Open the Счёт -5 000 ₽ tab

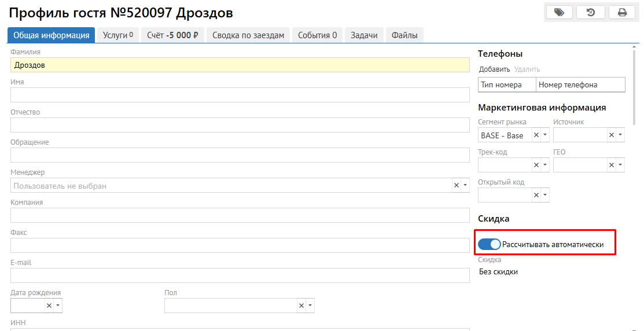coord(172,35)
